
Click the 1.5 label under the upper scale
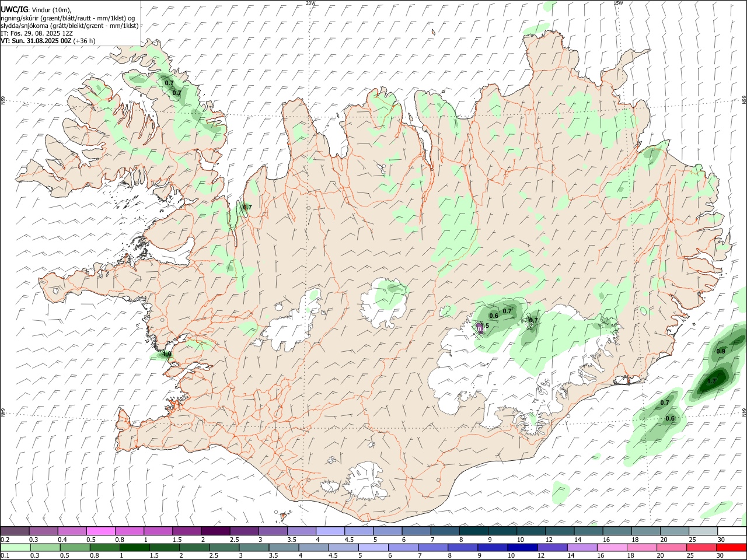(177, 540)
